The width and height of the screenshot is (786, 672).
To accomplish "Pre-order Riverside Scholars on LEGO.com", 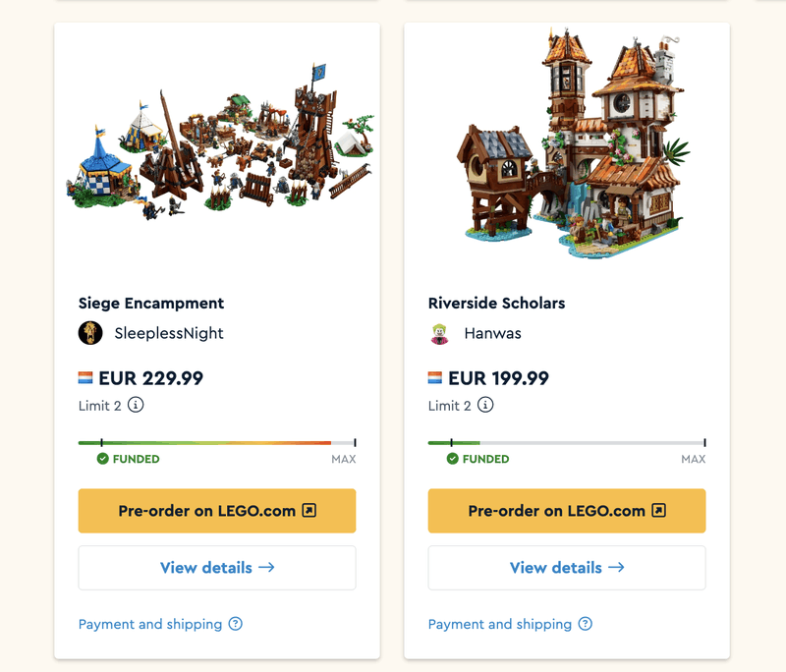I will tap(567, 511).
